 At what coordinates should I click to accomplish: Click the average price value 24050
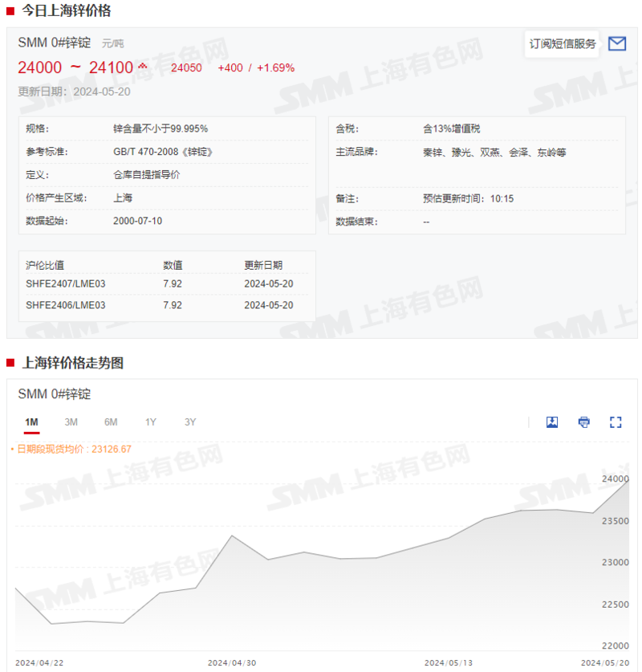(186, 67)
